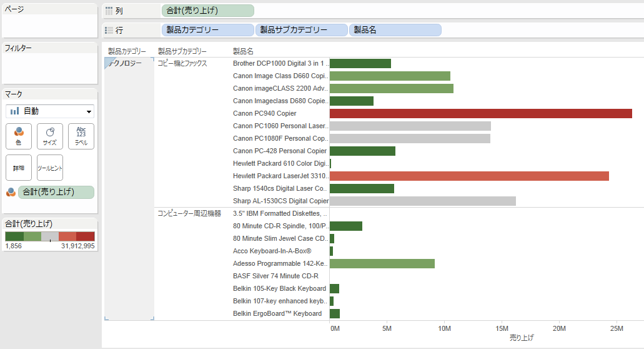Screen dimensions: 644x349
Task: Select Canon PC-428 Personal Copier label
Action: [280, 151]
